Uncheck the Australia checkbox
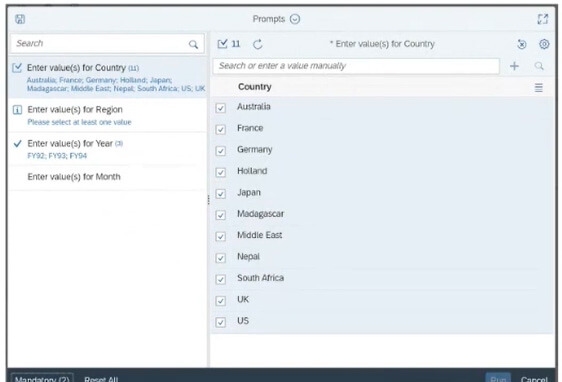 point(221,108)
